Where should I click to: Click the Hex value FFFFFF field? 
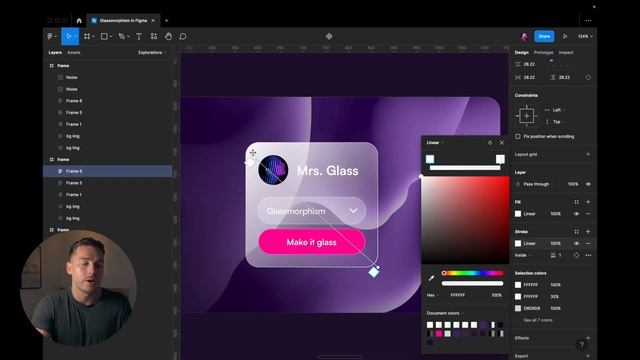458,295
